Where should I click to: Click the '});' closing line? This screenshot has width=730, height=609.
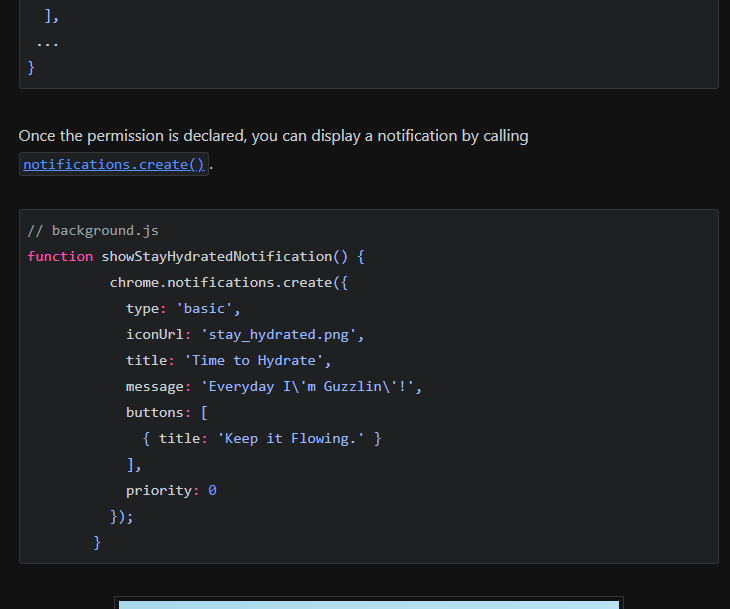click(x=122, y=517)
